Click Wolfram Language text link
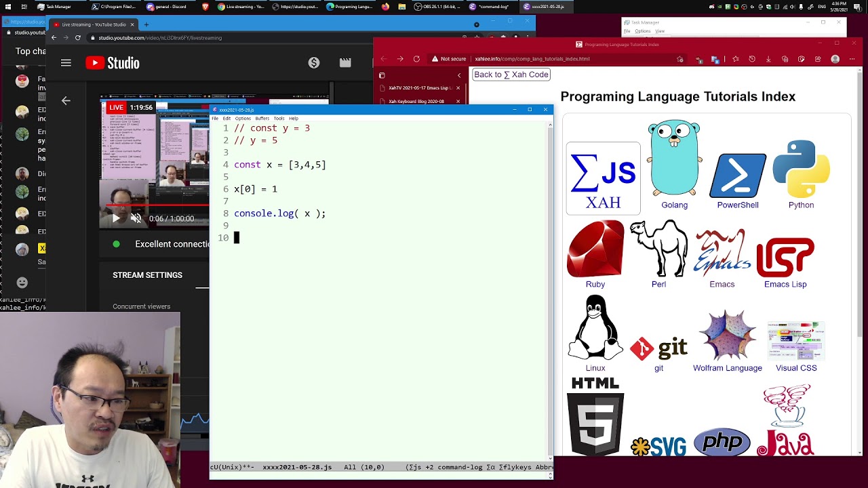This screenshot has height=488, width=868. point(728,368)
